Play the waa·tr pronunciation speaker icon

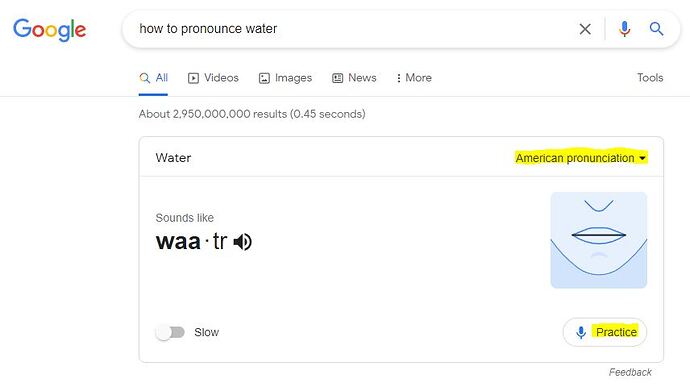[242, 242]
